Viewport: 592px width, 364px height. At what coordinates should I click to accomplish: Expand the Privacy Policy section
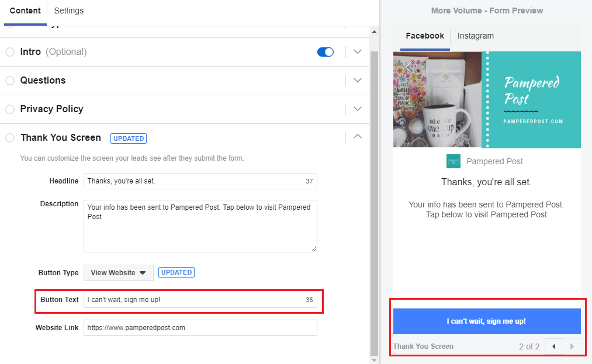point(357,109)
